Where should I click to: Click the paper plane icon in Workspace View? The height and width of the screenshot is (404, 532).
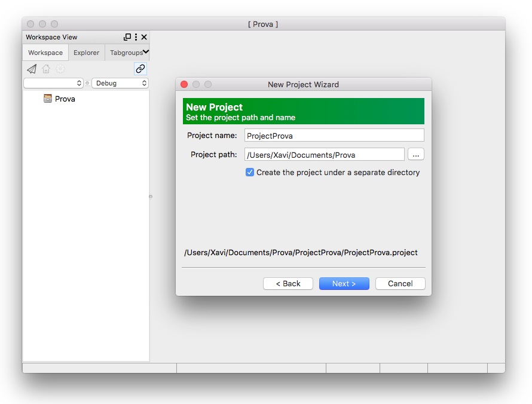tap(32, 69)
